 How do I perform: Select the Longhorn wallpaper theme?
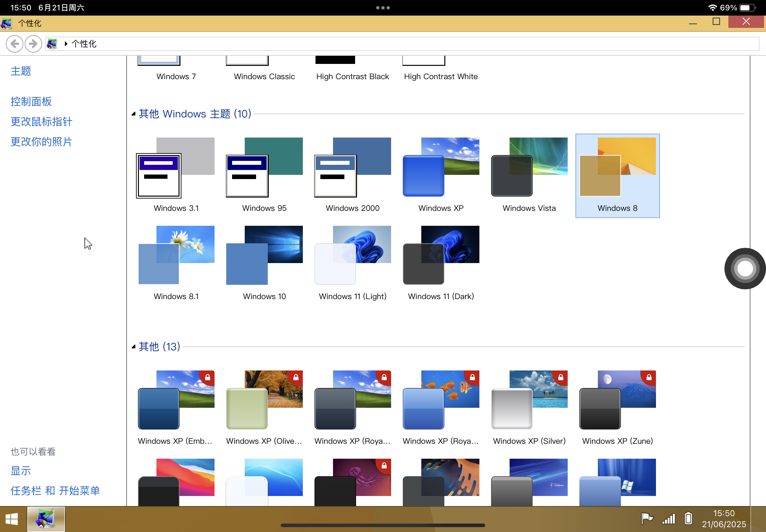tap(529, 482)
